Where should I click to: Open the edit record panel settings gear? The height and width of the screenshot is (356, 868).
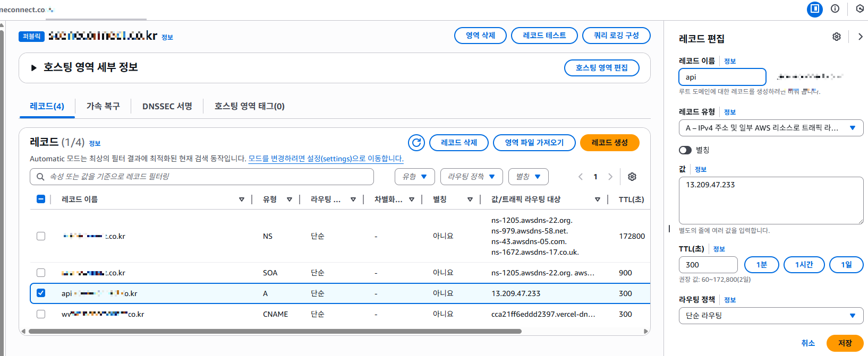click(837, 37)
